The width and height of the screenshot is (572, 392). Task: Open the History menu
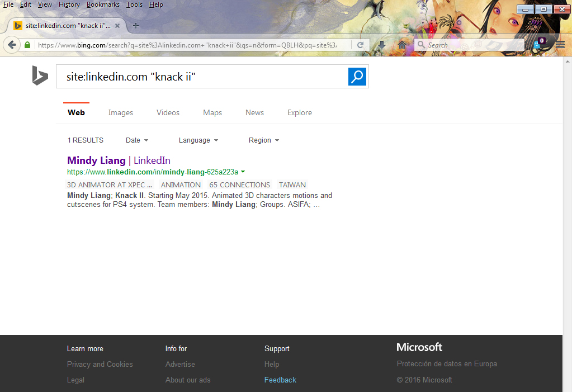[69, 4]
